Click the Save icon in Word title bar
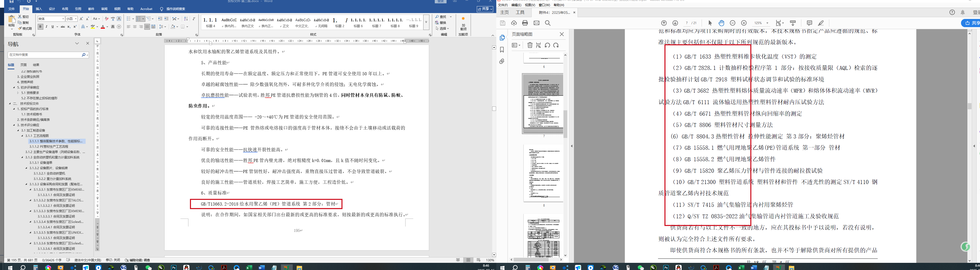 tap(12, 2)
